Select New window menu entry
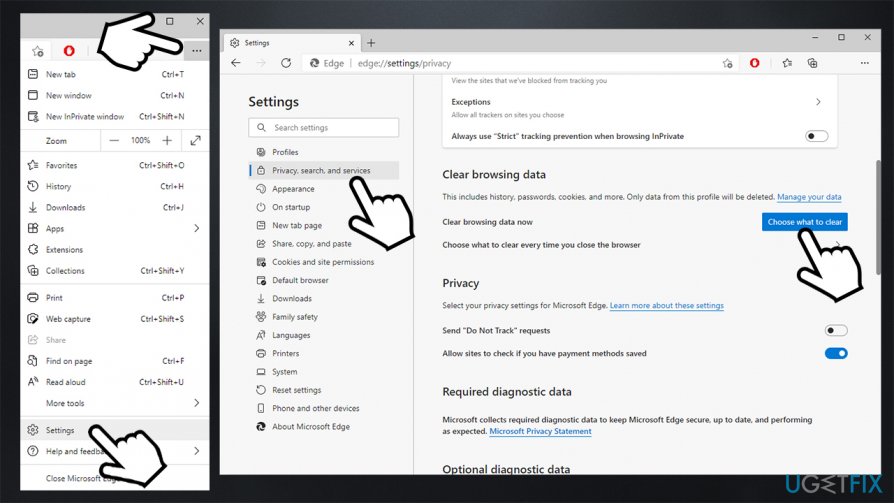 click(115, 95)
